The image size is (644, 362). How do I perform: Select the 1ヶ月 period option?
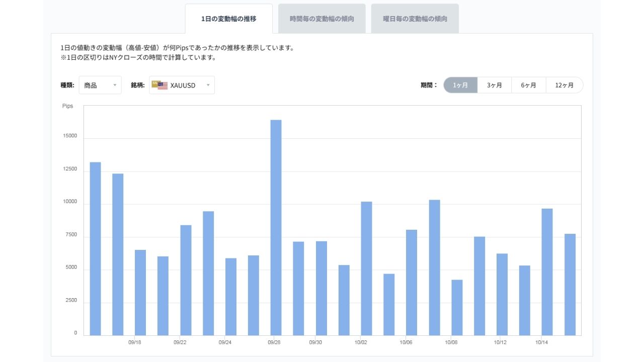pos(460,85)
